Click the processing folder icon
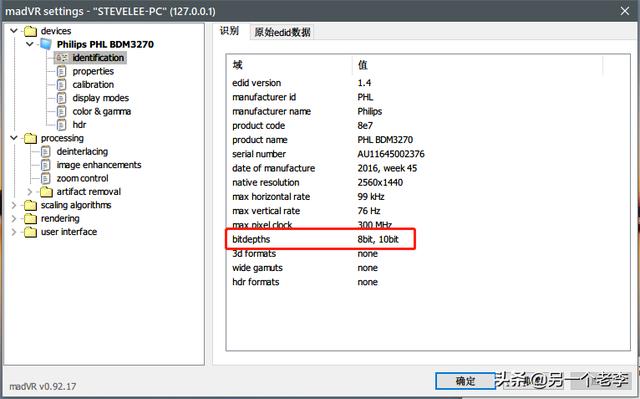This screenshot has width=640, height=399. pyautogui.click(x=30, y=139)
